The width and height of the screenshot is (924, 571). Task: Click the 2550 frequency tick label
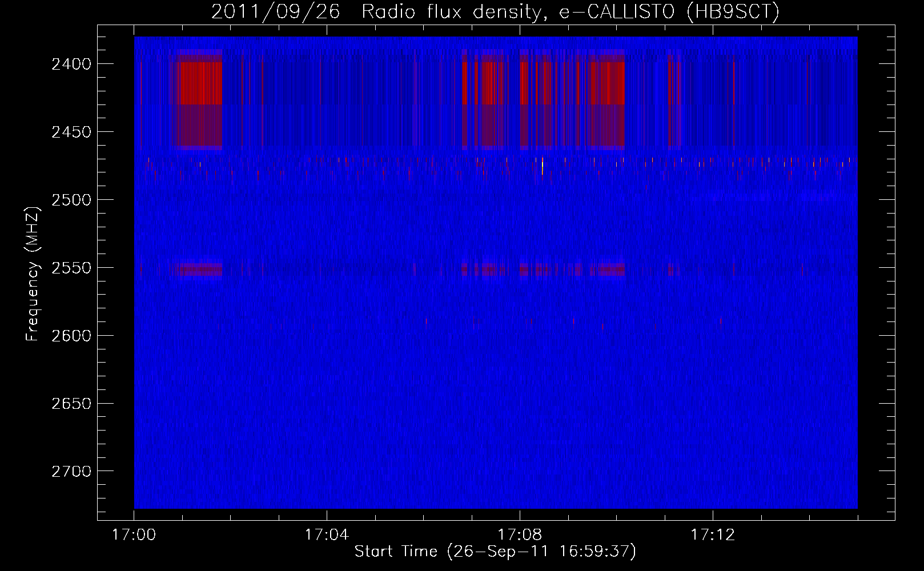coord(71,268)
